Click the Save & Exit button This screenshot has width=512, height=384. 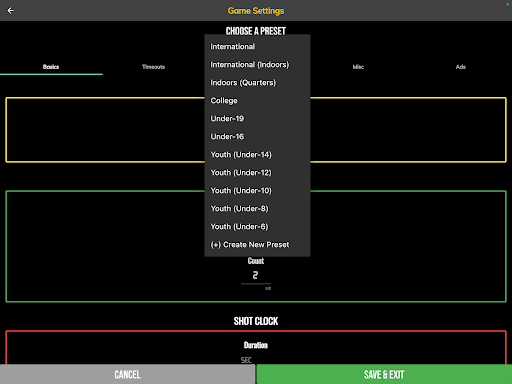click(384, 374)
